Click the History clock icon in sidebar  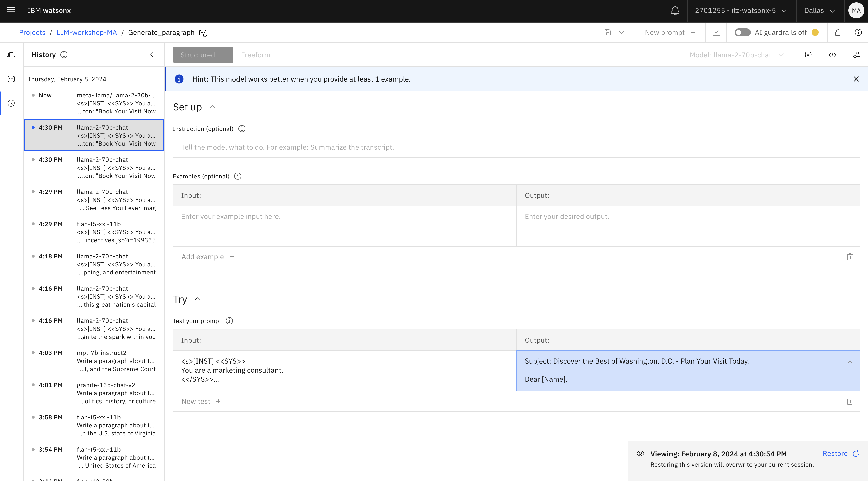click(x=11, y=103)
